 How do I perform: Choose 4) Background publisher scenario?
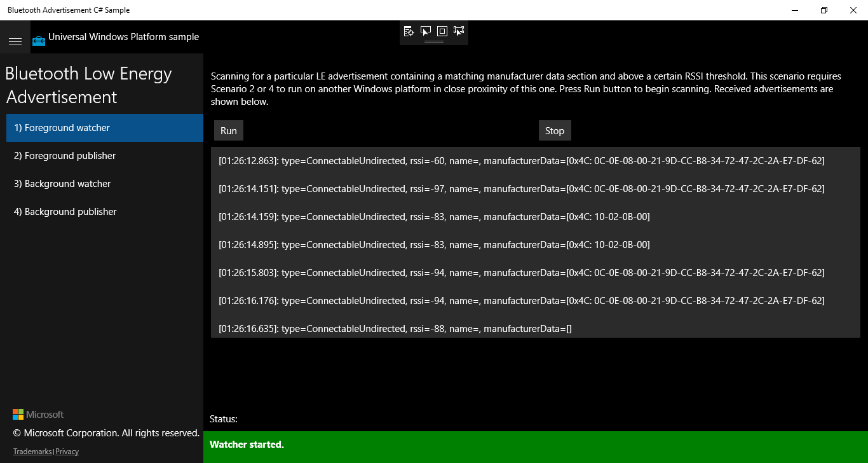pyautogui.click(x=105, y=212)
